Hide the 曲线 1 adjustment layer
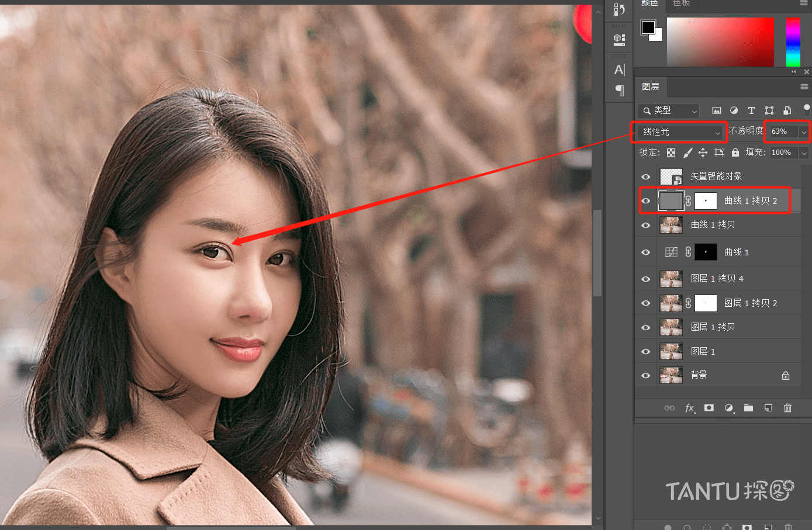This screenshot has height=530, width=812. 646,252
